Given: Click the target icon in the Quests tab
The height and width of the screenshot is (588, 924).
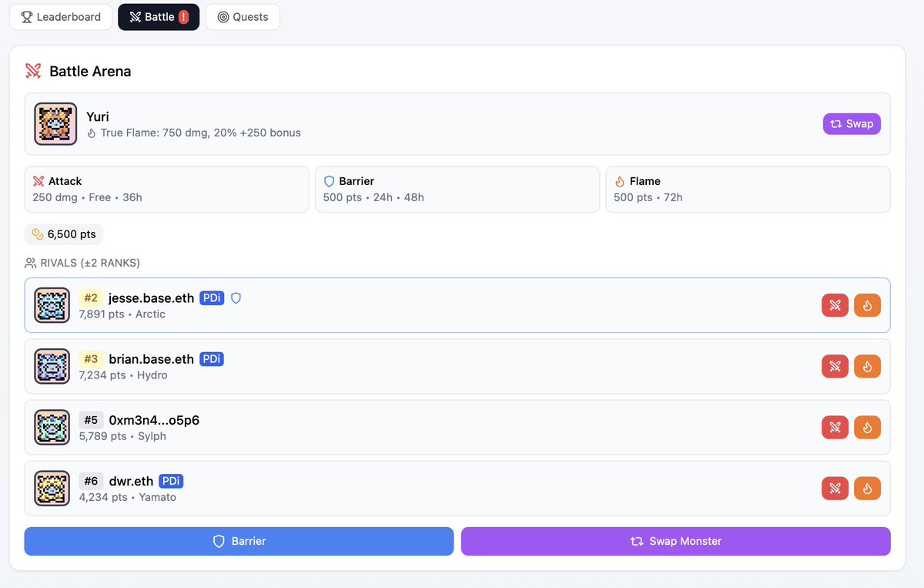Looking at the screenshot, I should coord(223,17).
